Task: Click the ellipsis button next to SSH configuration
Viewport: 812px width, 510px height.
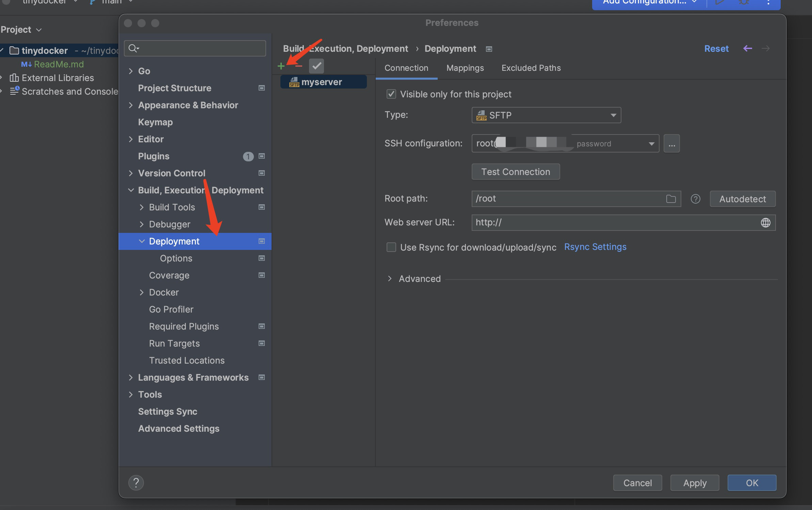Action: click(671, 144)
